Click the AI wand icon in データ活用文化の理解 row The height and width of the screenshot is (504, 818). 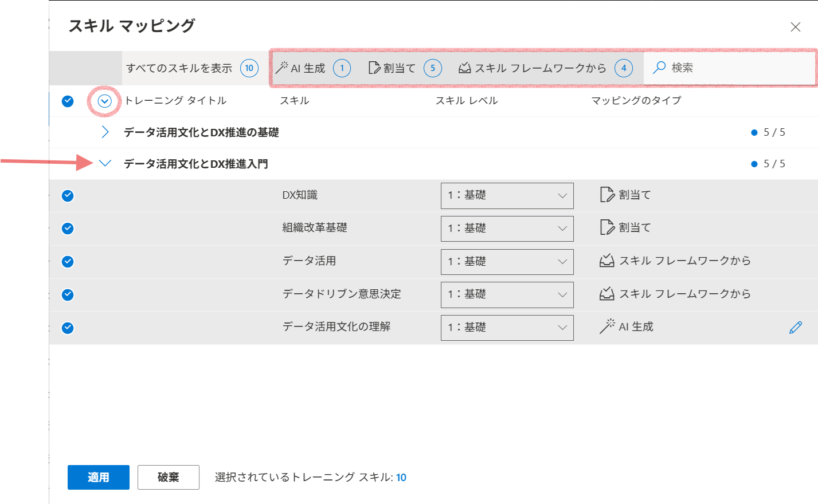[x=606, y=326]
